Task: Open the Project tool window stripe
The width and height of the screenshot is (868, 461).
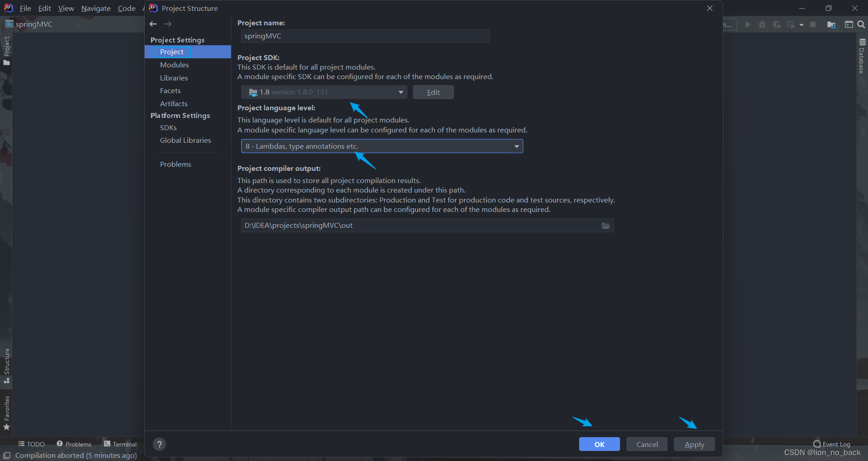Action: point(6,51)
